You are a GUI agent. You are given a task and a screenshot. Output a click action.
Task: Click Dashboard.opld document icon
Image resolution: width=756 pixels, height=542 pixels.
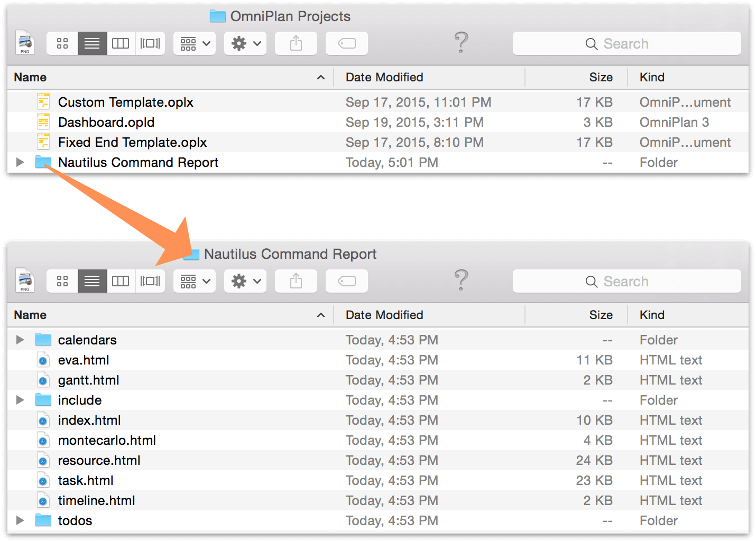click(43, 122)
